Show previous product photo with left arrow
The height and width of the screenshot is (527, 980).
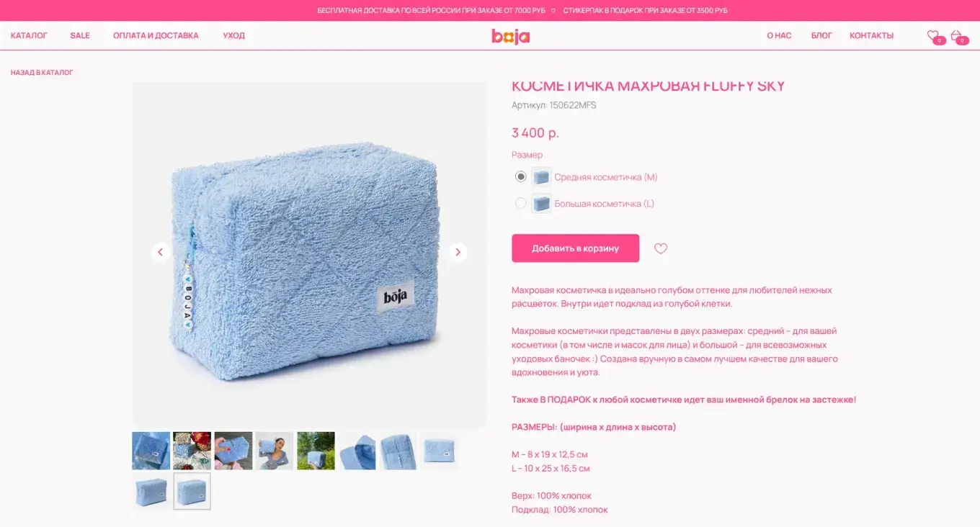point(161,252)
